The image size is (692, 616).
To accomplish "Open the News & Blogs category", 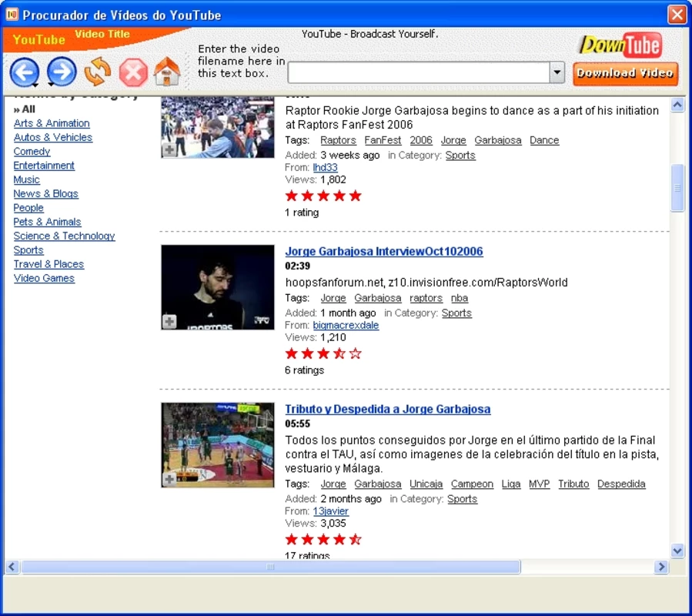I will point(46,194).
